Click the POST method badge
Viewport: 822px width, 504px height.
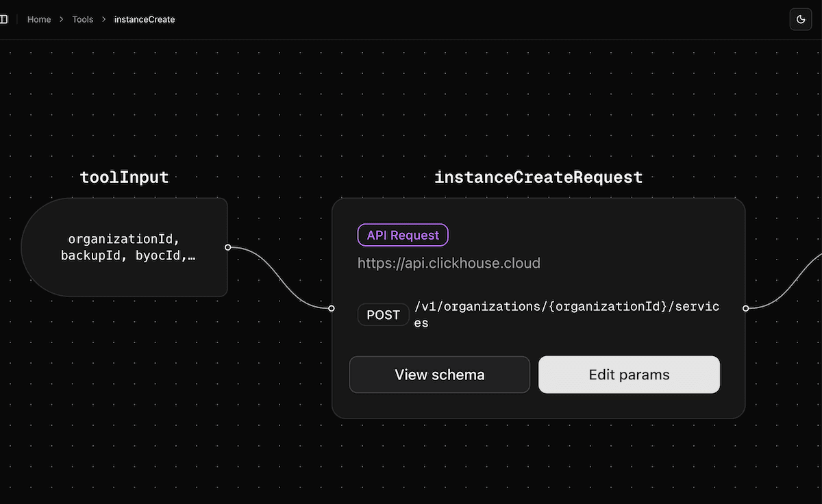pyautogui.click(x=383, y=315)
